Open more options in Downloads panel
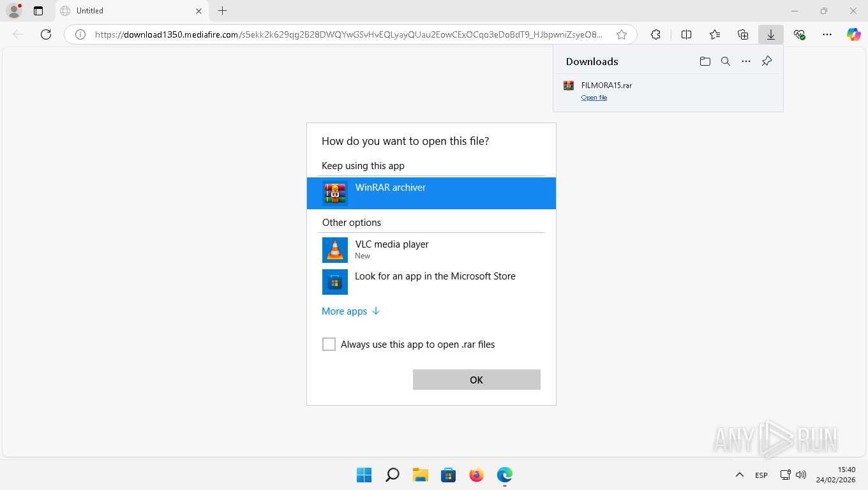Image resolution: width=868 pixels, height=490 pixels. click(x=746, y=61)
